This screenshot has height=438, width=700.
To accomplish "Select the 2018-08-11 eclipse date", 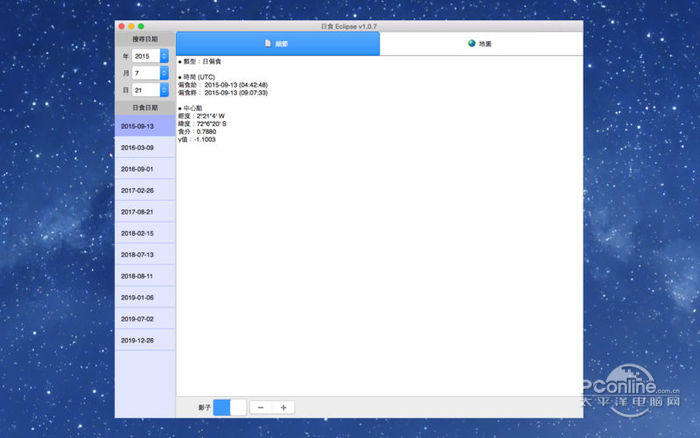I will point(145,276).
